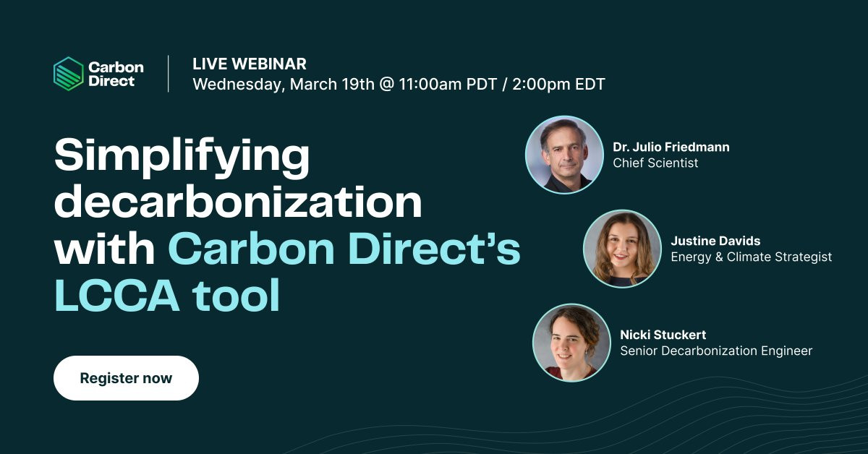Viewport: 868px width, 454px height.
Task: Click the headline word decarbonization
Action: pos(238,203)
